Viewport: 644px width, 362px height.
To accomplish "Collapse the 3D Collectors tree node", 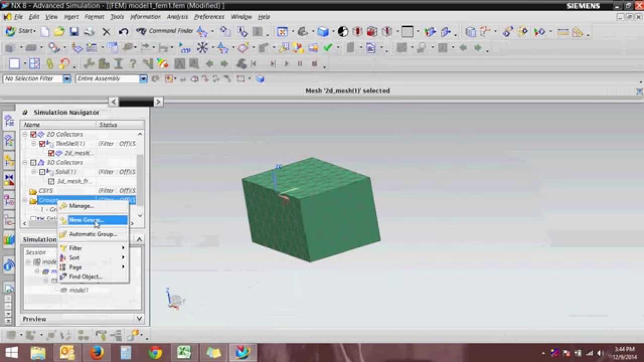I will pos(25,162).
